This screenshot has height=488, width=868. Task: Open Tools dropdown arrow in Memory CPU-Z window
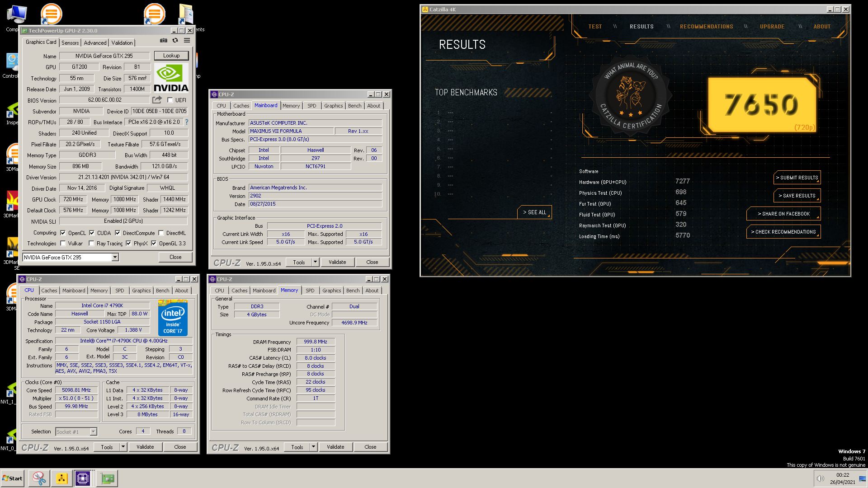(x=313, y=447)
